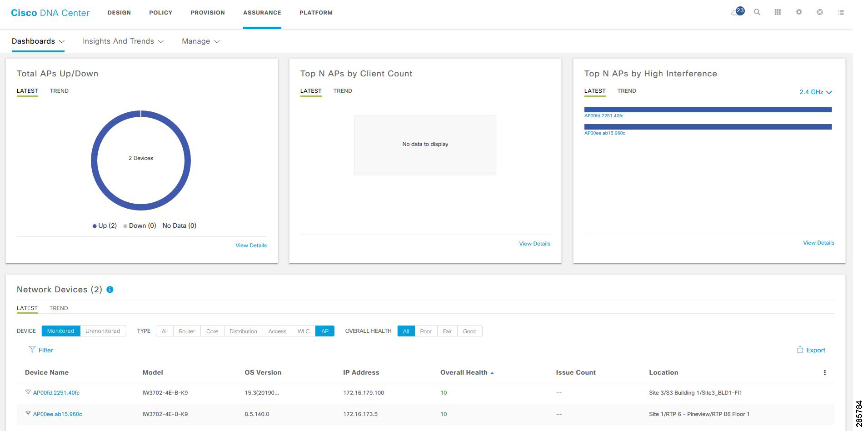Filter device type by Core
Image resolution: width=868 pixels, height=431 pixels.
coord(212,331)
